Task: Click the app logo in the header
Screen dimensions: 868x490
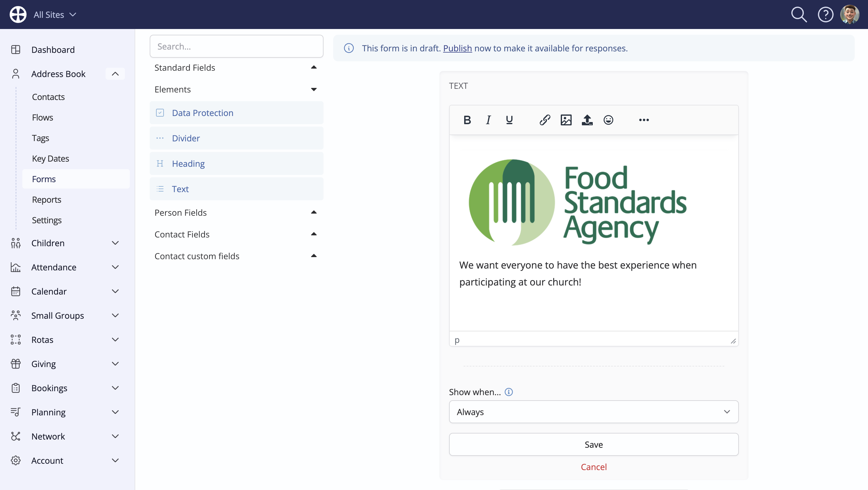Action: coord(18,15)
